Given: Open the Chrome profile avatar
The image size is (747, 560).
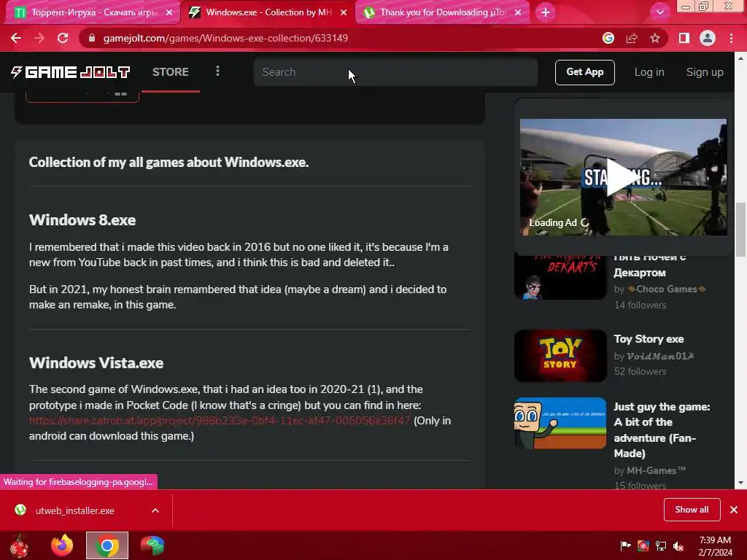Looking at the screenshot, I should 708,38.
